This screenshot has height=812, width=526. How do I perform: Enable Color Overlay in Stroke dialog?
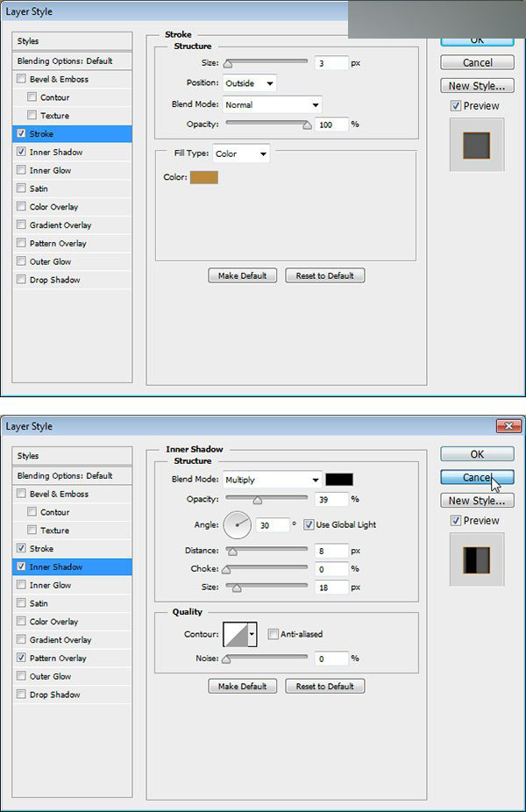pyautogui.click(x=21, y=206)
